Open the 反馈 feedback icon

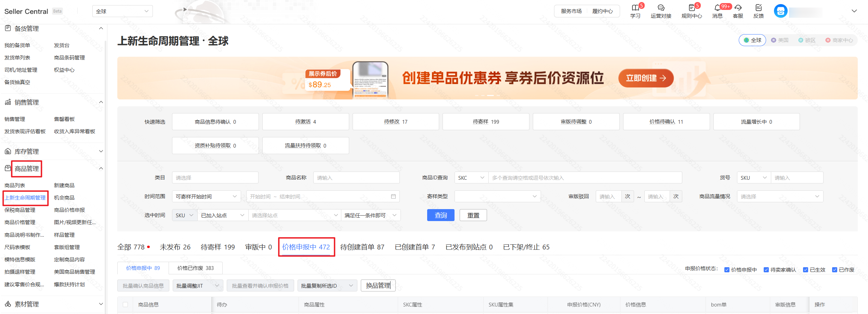coord(759,8)
